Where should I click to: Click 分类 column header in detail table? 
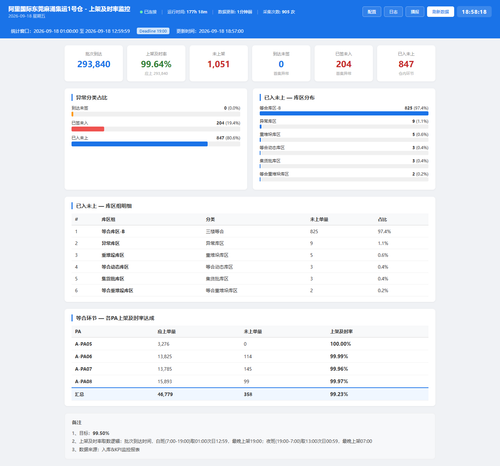click(x=210, y=219)
